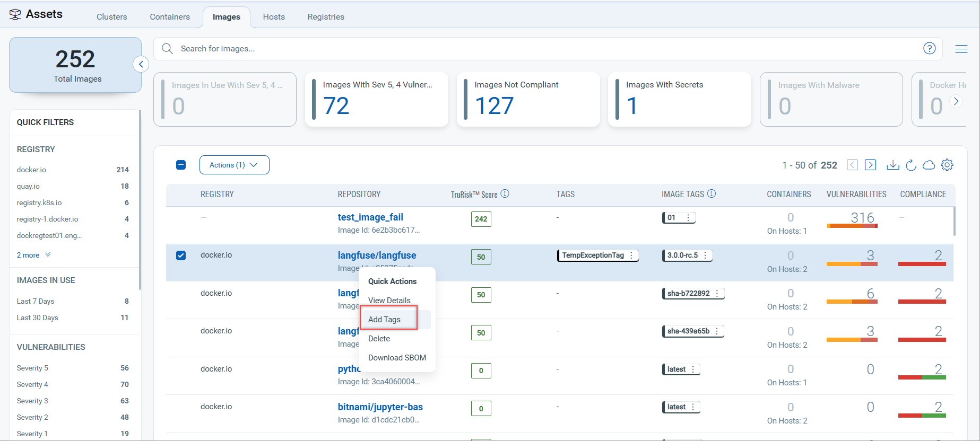Switch to the Hosts tab

274,17
